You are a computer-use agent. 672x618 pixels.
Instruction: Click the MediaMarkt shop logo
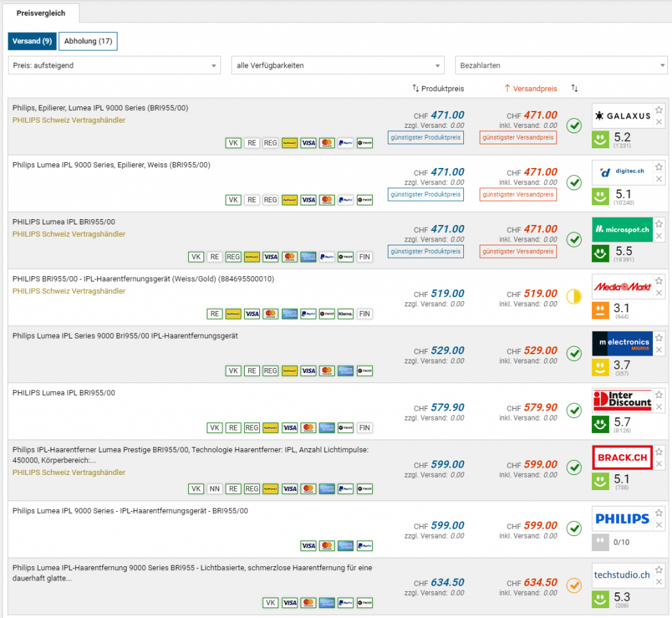click(622, 287)
